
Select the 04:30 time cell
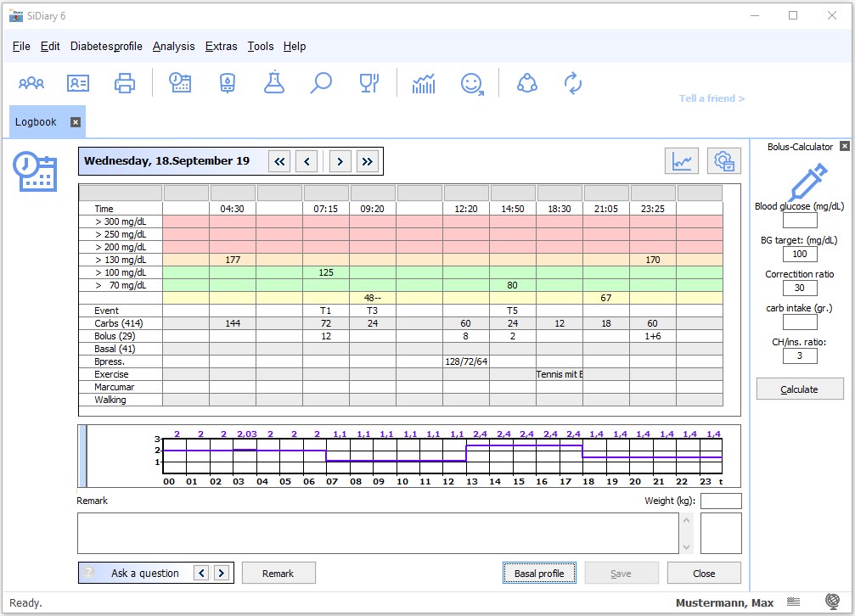pyautogui.click(x=233, y=209)
